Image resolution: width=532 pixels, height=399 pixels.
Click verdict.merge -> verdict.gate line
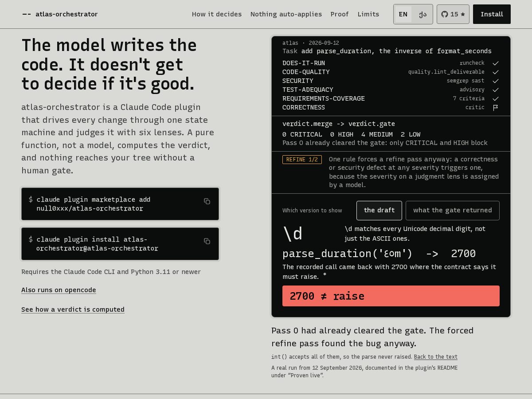click(x=339, y=124)
